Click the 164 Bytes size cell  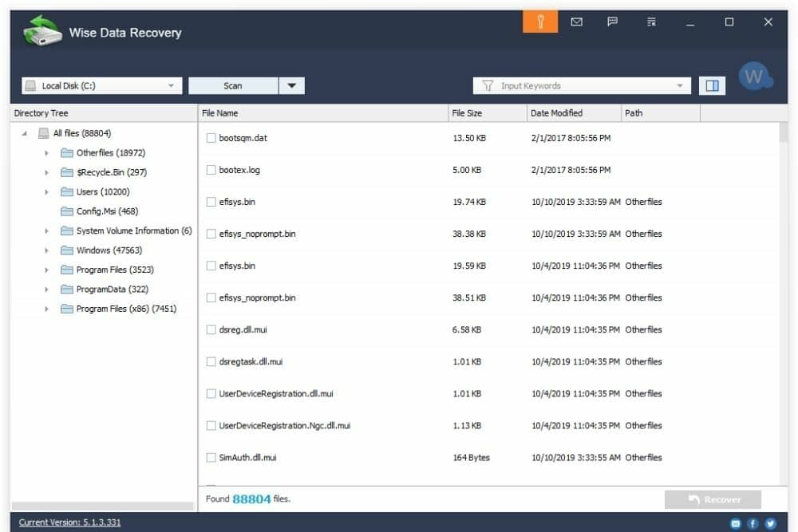[x=472, y=458]
